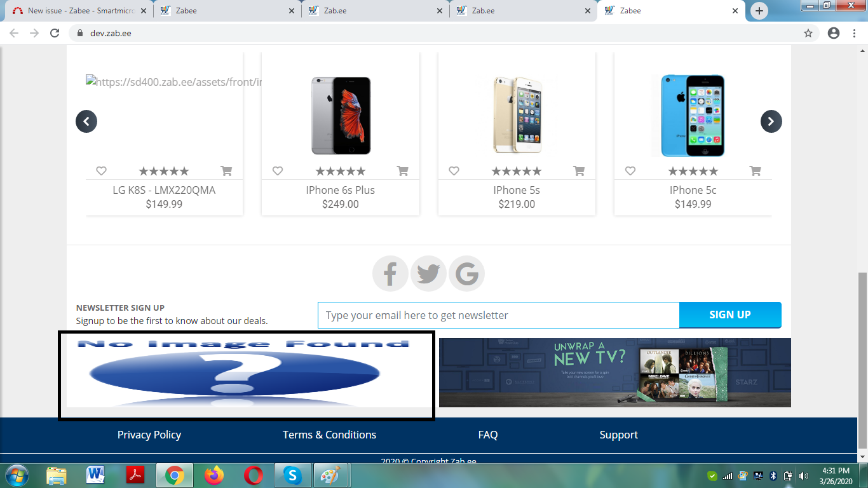The image size is (868, 488).
Task: Click the SIGN UP newsletter button
Action: click(x=730, y=315)
